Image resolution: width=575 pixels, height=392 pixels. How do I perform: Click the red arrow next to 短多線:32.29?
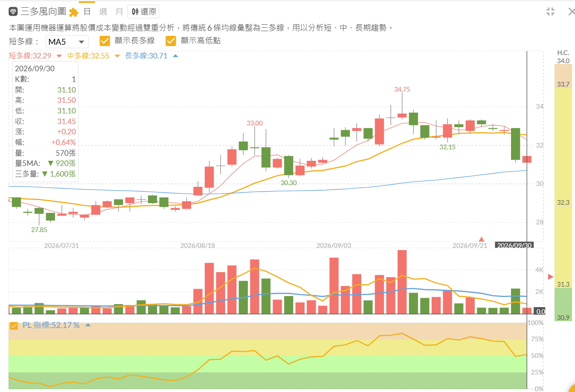coord(59,56)
